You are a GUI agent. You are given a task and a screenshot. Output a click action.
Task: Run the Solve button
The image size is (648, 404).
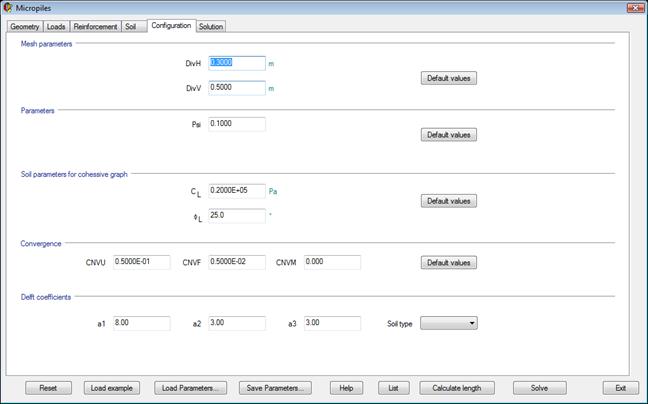coord(539,388)
